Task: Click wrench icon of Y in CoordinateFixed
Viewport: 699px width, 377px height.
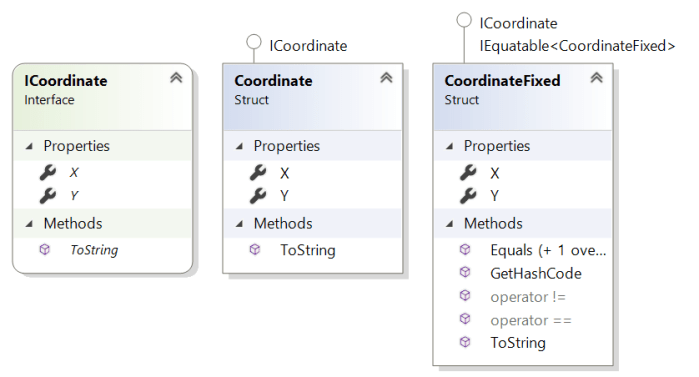Action: pos(468,196)
